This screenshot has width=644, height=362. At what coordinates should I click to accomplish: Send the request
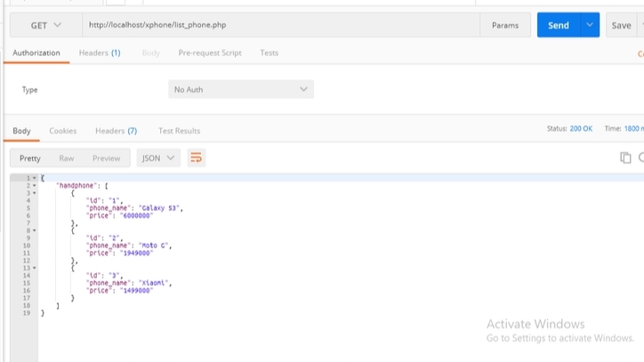(x=559, y=25)
